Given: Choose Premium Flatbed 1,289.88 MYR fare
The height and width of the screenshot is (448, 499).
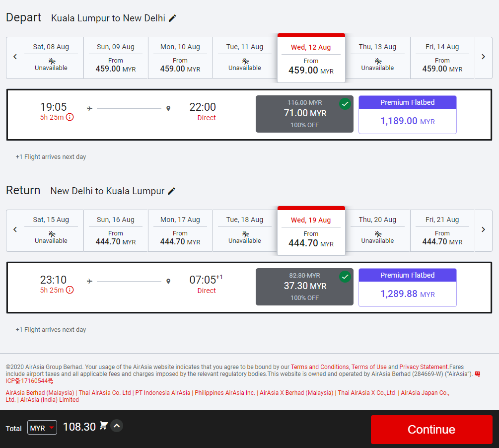Looking at the screenshot, I should (407, 288).
